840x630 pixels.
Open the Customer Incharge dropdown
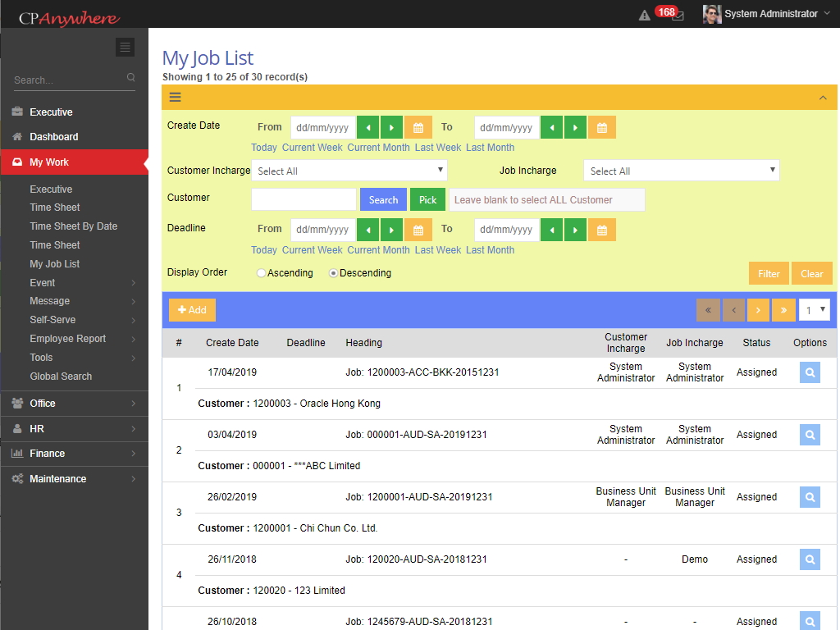(x=349, y=171)
